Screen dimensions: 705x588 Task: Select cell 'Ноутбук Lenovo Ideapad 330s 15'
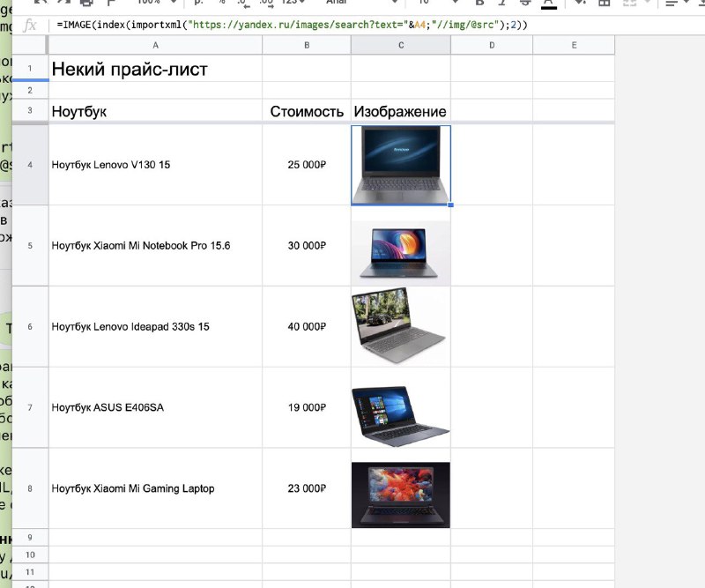(155, 326)
